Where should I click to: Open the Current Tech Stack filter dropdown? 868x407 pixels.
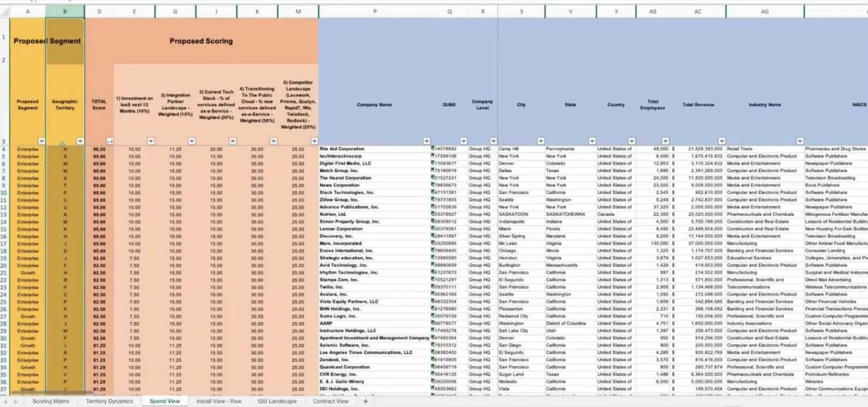[233, 141]
